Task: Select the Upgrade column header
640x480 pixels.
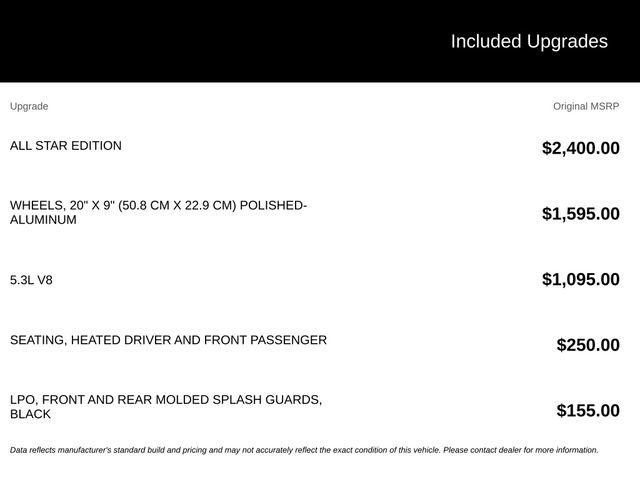Action: (x=29, y=107)
